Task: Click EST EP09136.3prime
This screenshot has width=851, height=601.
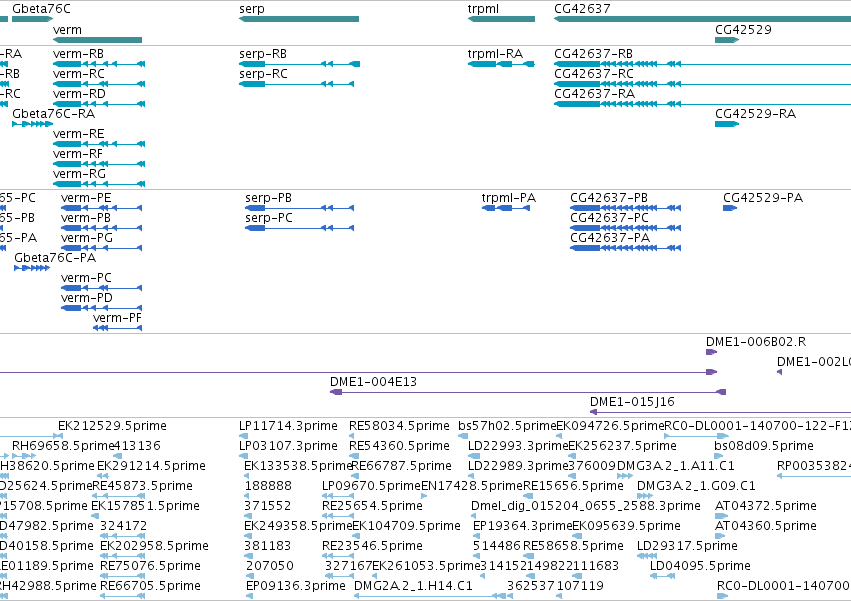Action: pyautogui.click(x=296, y=586)
